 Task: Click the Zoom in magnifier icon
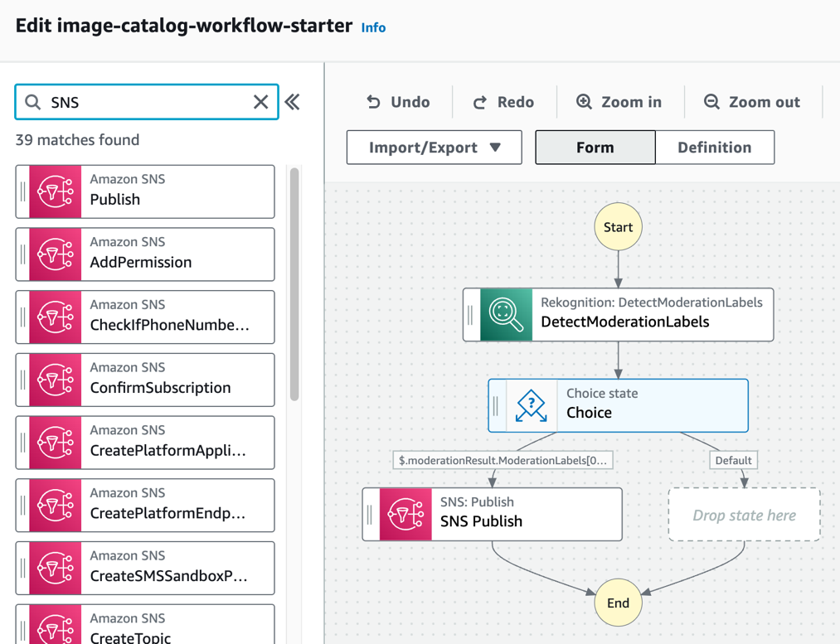(584, 102)
